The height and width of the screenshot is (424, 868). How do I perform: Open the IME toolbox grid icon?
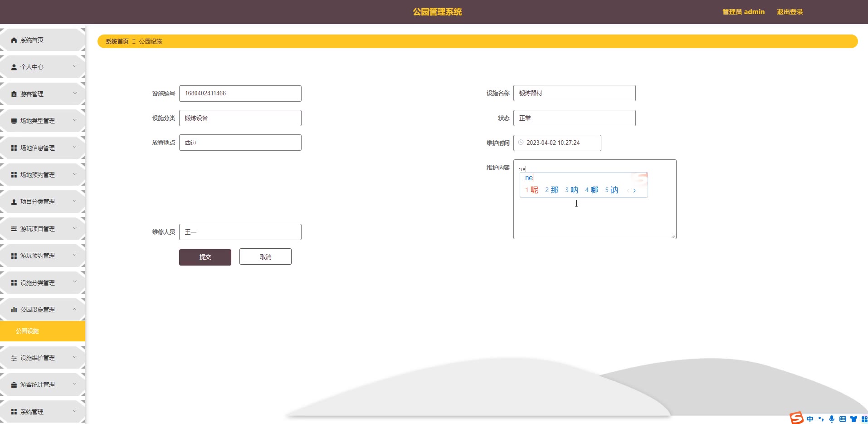click(x=864, y=419)
